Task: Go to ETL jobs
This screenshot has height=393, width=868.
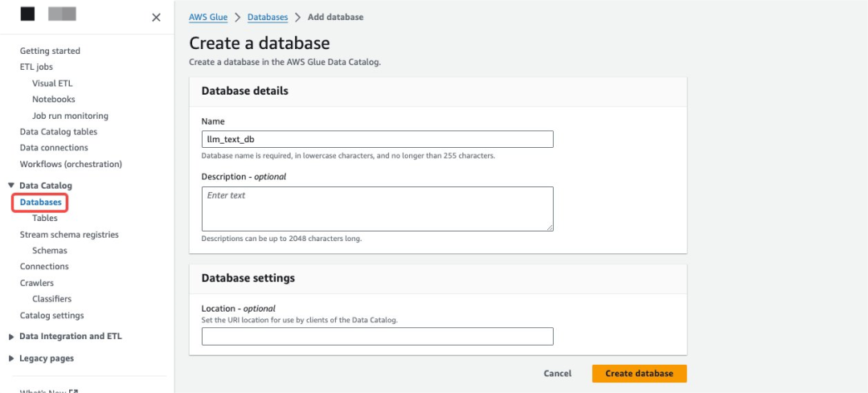Action: [x=36, y=67]
